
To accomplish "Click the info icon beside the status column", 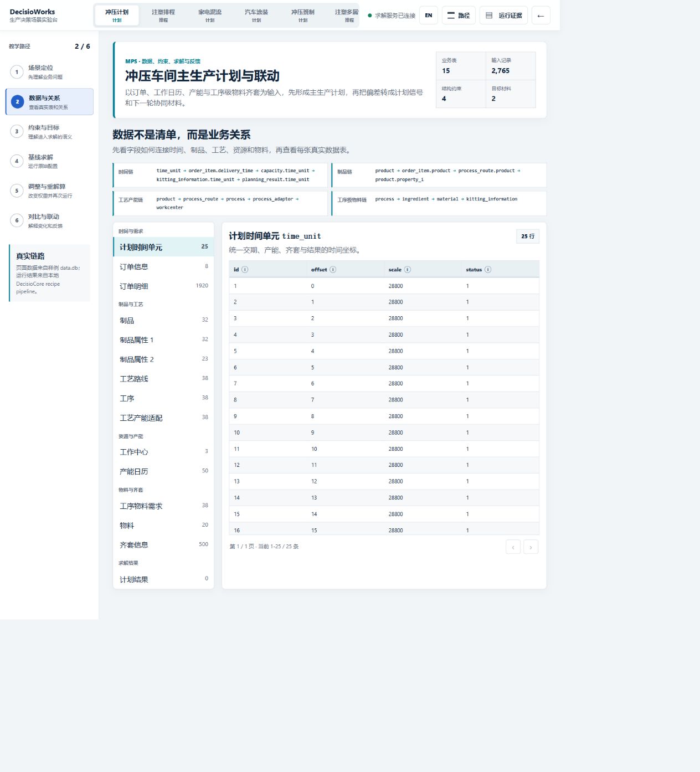I will (488, 270).
